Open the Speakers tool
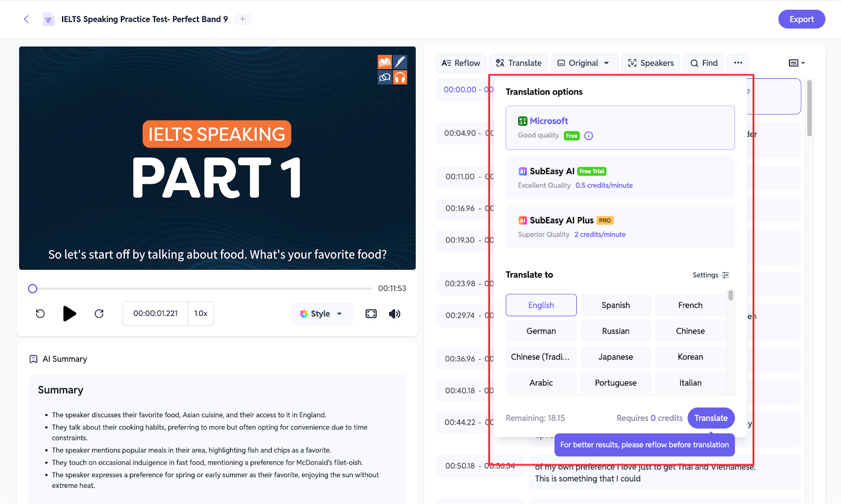The height and width of the screenshot is (504, 841). coord(651,63)
